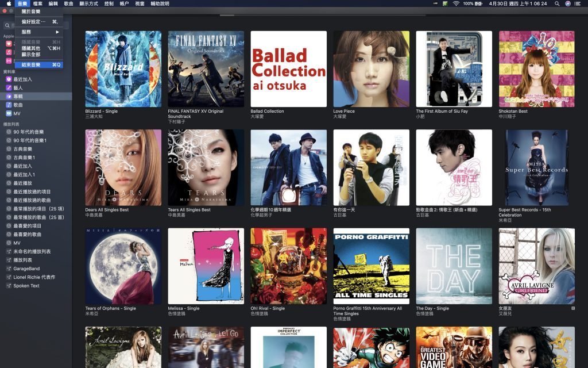Click the pink music note Browse icon
This screenshot has height=368, width=588.
[9, 52]
